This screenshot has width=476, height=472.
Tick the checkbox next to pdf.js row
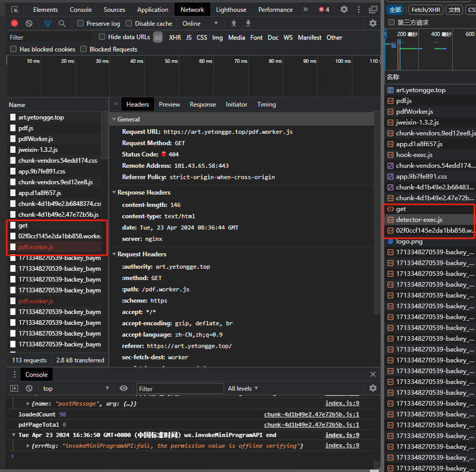[x=13, y=128]
